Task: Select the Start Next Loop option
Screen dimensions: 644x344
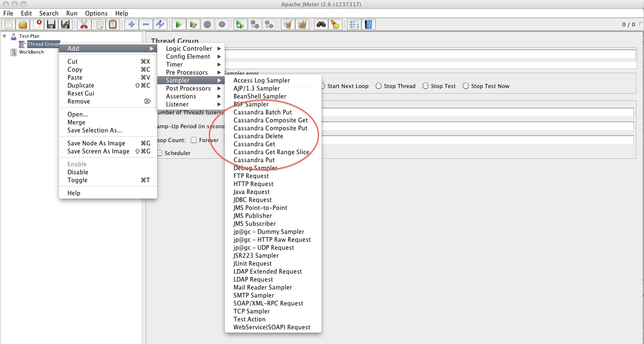Action: click(x=348, y=86)
